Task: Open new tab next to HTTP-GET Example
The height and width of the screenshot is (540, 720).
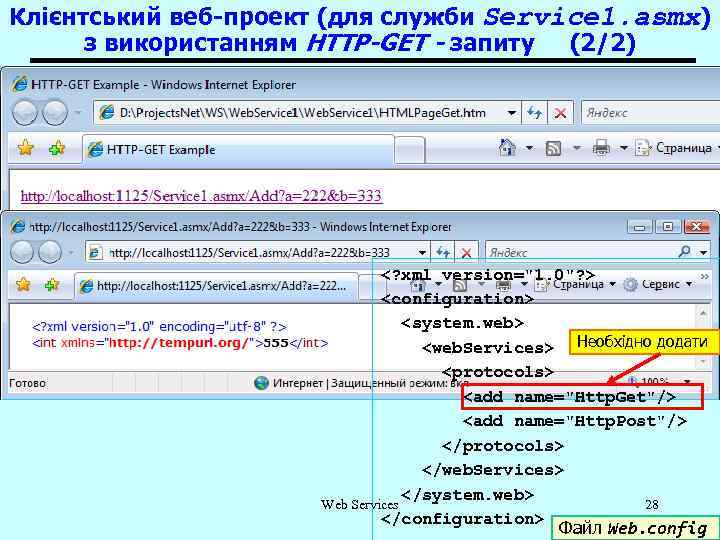Action: point(410,151)
